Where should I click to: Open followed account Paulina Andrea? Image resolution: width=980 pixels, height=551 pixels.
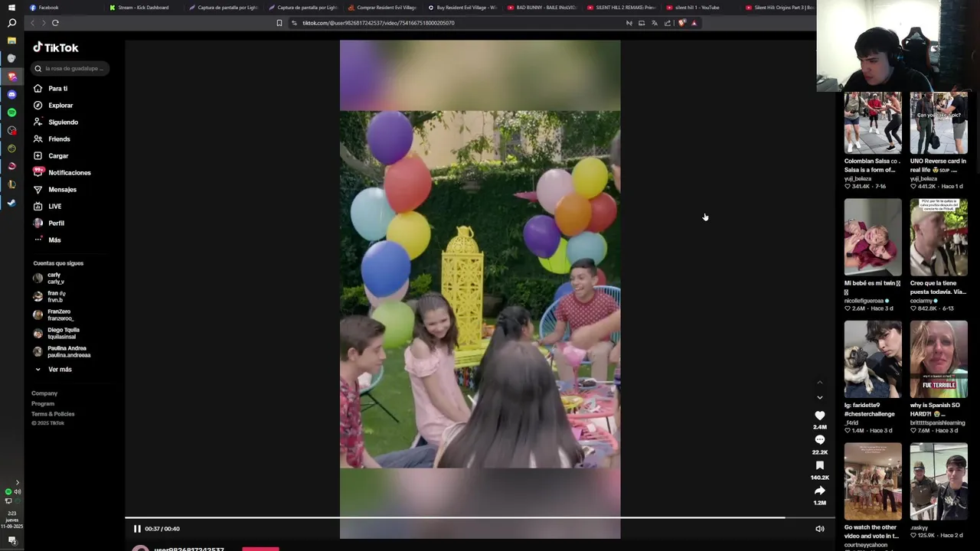(61, 351)
